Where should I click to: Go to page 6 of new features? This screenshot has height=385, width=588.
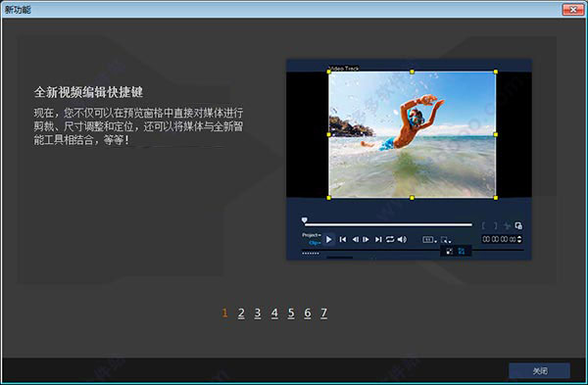coord(308,313)
